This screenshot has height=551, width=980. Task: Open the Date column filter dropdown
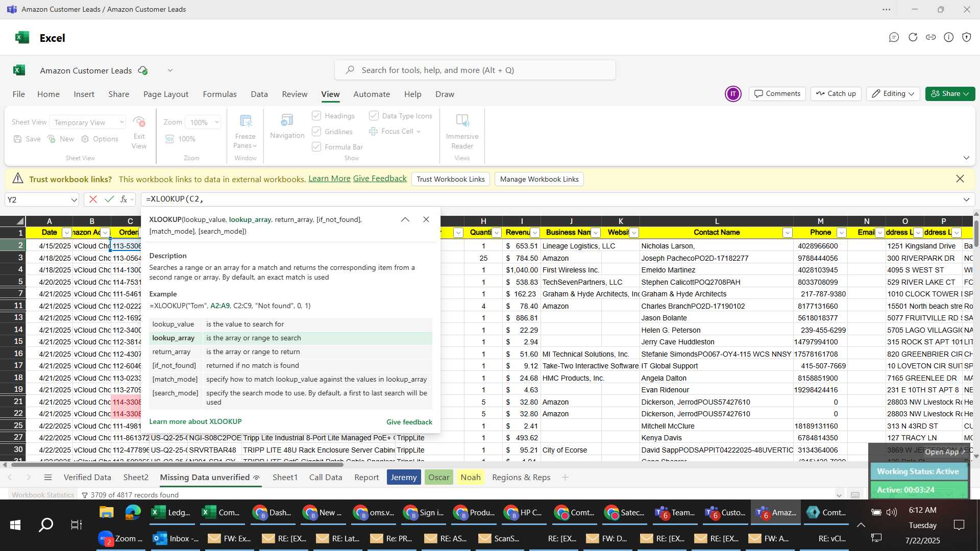tap(66, 233)
